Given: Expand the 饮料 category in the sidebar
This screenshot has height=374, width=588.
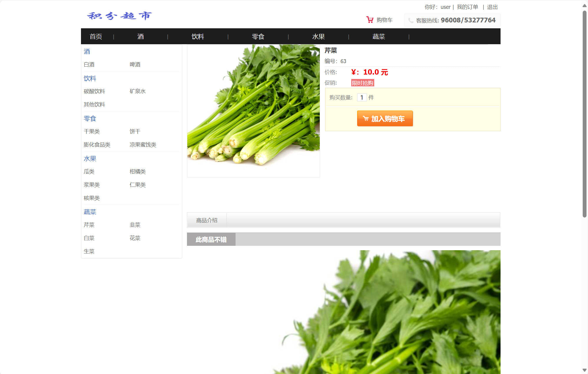Looking at the screenshot, I should [x=90, y=78].
